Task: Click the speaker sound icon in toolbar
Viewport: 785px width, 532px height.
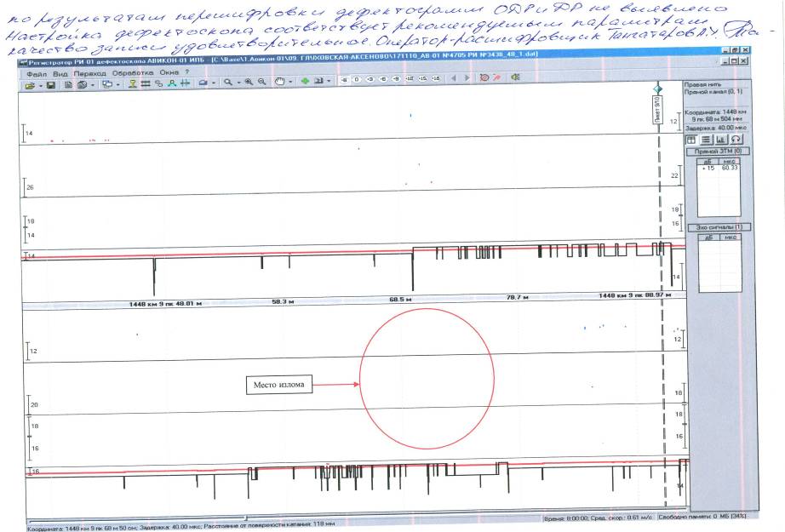Action: coord(515,77)
